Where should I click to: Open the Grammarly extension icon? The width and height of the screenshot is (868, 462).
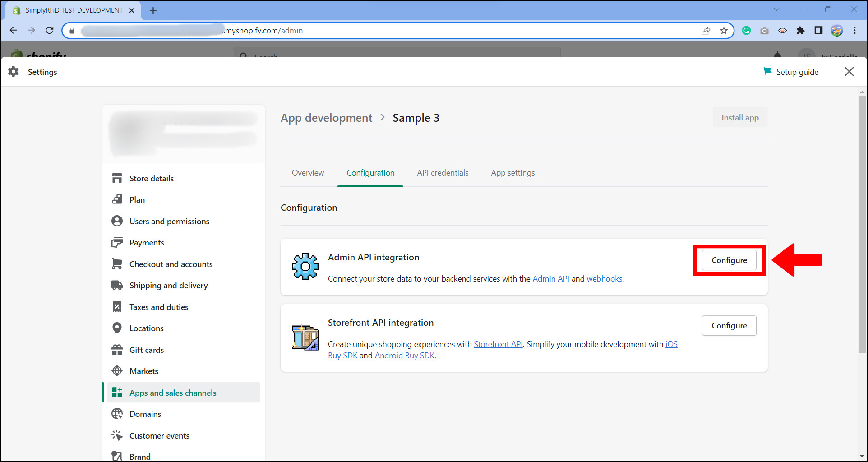(746, 31)
